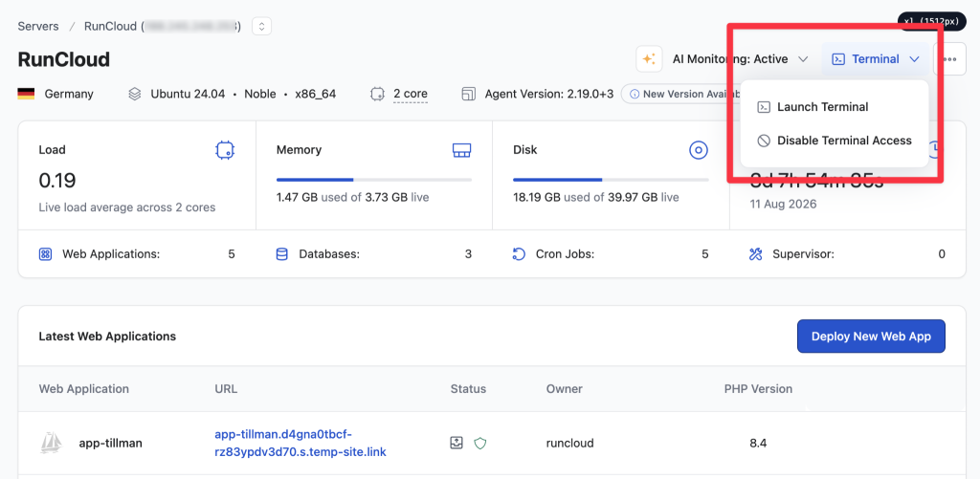Click the PHP Version column header
Screen dimensions: 980x479
pos(758,389)
